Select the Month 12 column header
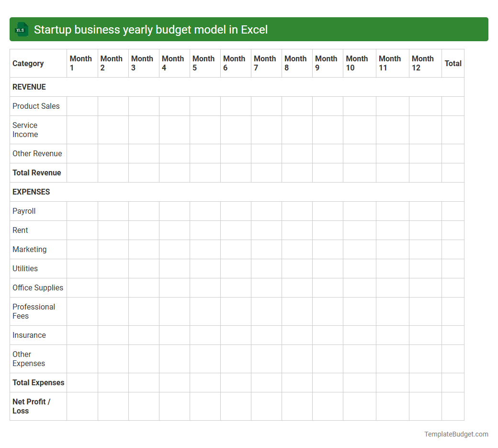The height and width of the screenshot is (448, 498). (424, 63)
